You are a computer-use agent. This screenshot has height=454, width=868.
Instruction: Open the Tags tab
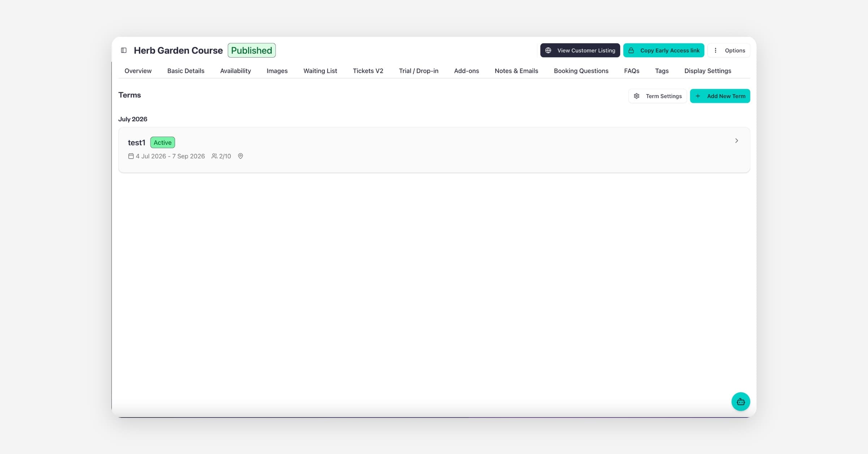(661, 71)
